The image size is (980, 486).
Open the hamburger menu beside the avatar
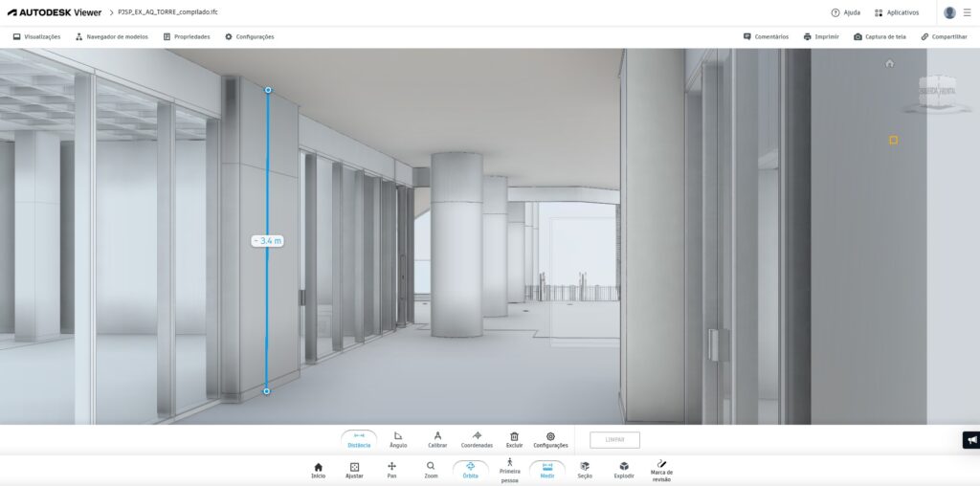[968, 12]
